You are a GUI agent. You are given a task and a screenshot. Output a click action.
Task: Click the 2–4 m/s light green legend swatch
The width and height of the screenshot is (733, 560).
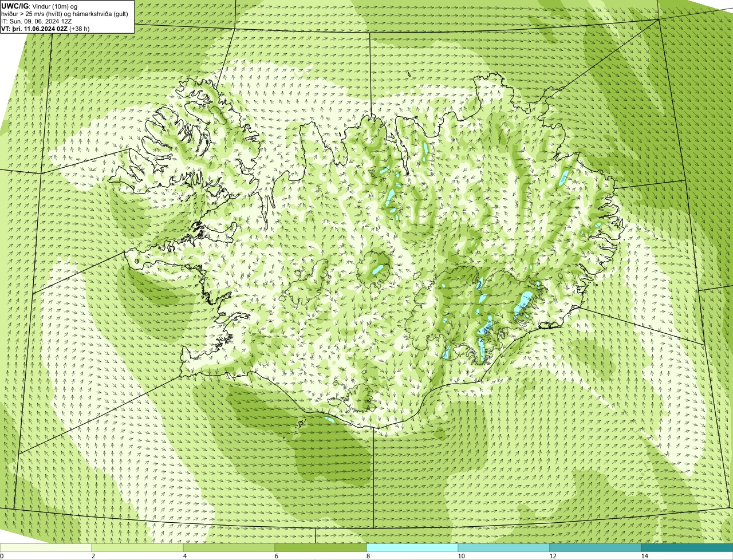pos(137,547)
